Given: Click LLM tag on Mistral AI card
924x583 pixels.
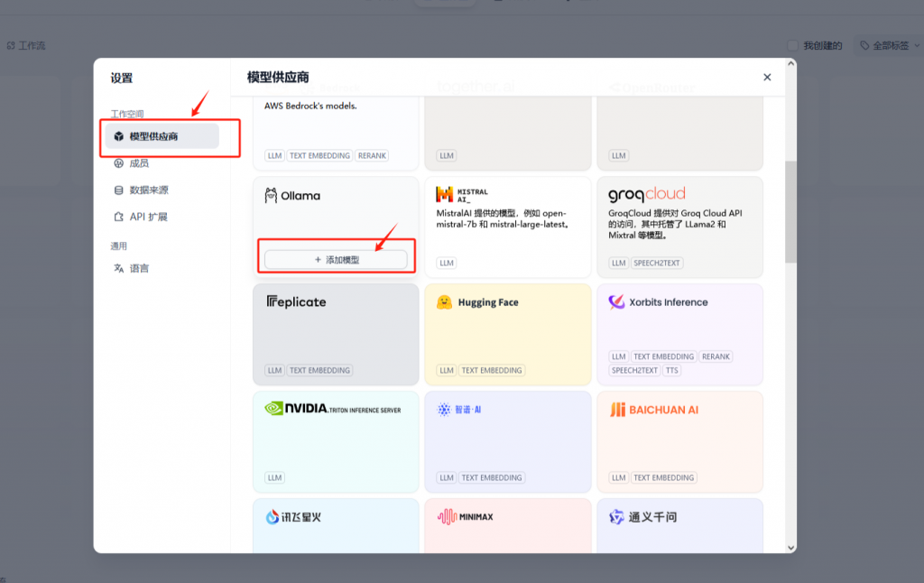Looking at the screenshot, I should point(447,263).
